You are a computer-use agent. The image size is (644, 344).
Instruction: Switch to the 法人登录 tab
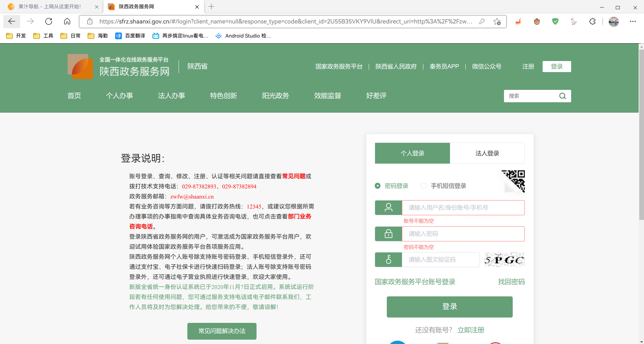pyautogui.click(x=487, y=153)
